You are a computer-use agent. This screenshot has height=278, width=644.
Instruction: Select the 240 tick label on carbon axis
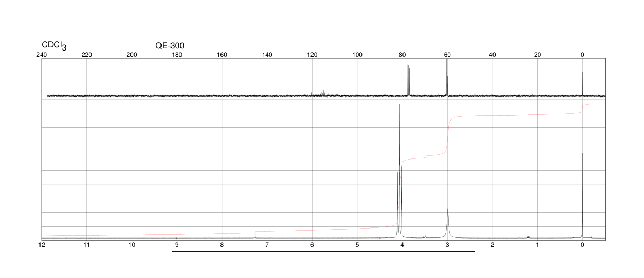(42, 55)
